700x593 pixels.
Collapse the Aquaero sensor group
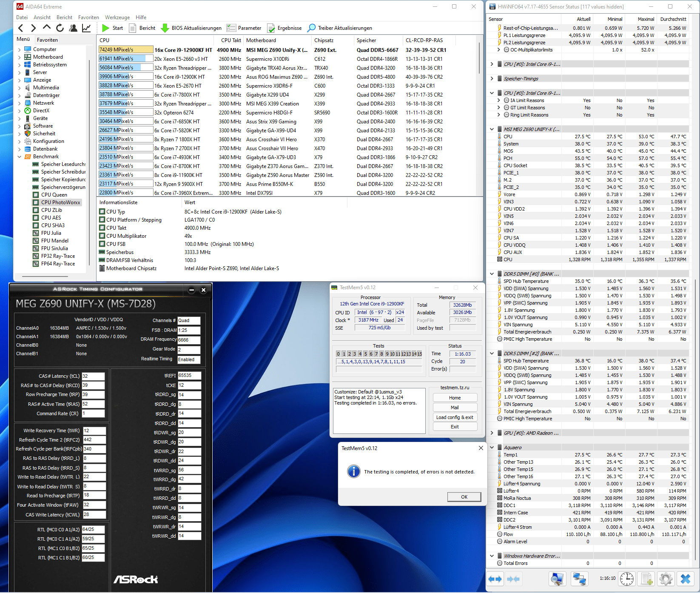492,448
